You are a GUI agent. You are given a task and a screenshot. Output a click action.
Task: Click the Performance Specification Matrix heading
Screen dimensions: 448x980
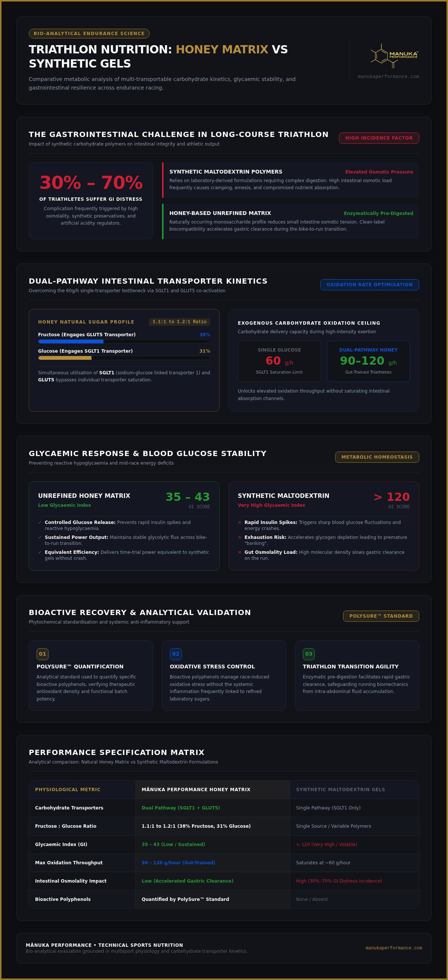[x=116, y=752]
